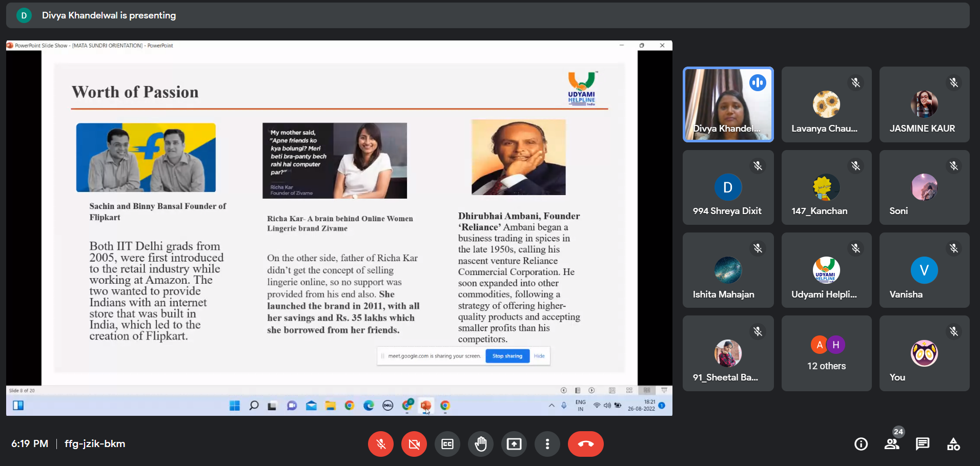The image size is (980, 466).
Task: Open meeting details info icon
Action: pos(861,444)
